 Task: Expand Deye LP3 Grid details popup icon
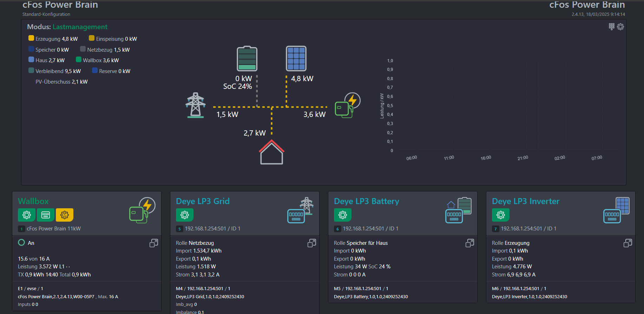(x=312, y=243)
